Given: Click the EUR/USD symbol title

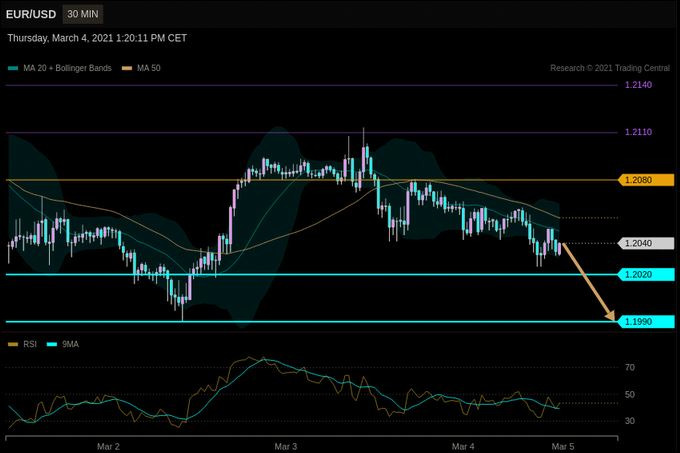Looking at the screenshot, I should pos(31,14).
